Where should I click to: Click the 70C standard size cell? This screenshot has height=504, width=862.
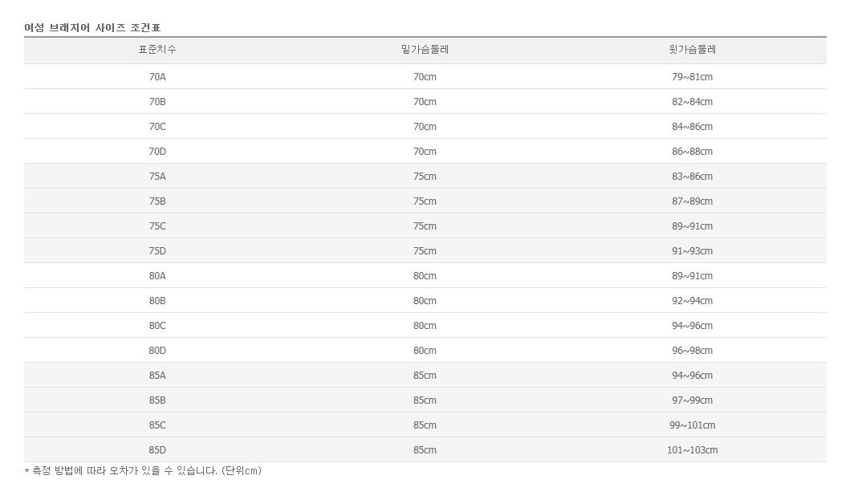[157, 127]
